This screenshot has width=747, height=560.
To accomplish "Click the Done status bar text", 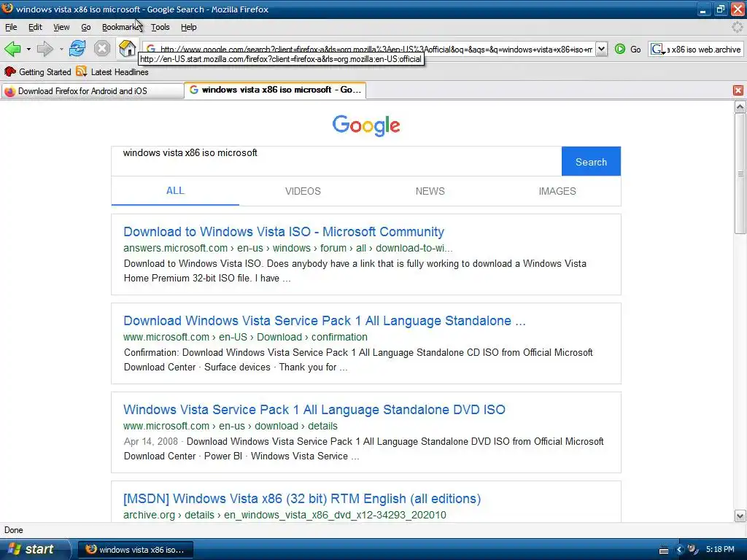I will click(x=13, y=530).
